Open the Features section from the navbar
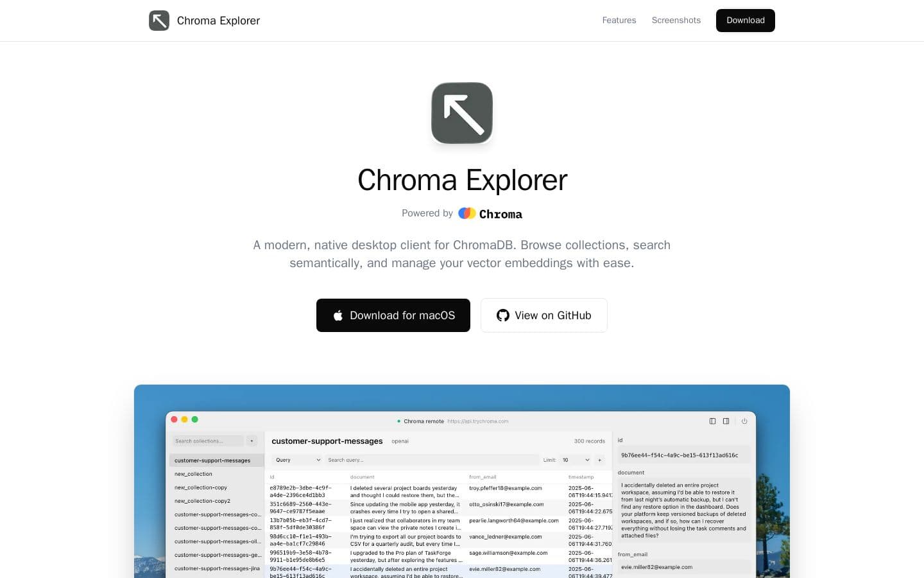 tap(619, 20)
